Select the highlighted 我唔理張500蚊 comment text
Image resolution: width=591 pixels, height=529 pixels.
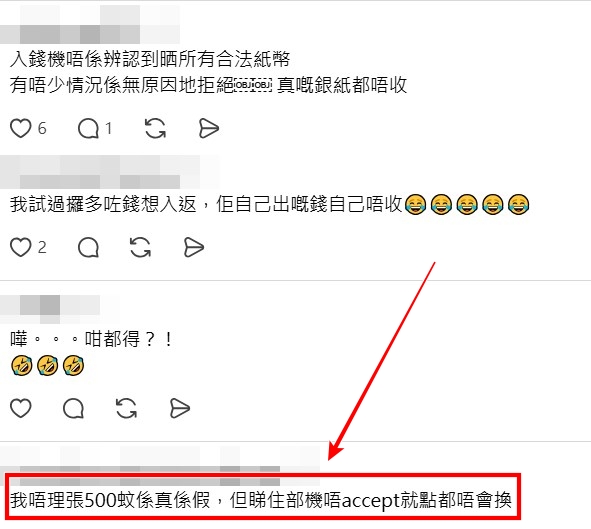(261, 500)
